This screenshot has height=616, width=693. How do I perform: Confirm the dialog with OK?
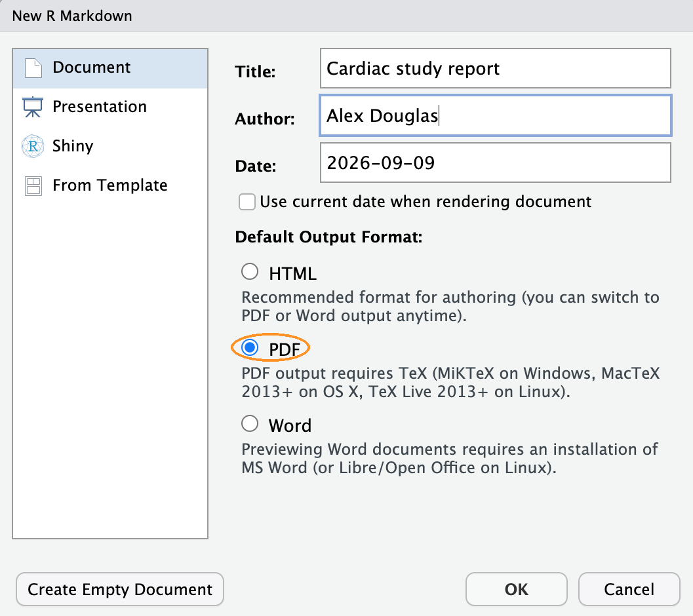pyautogui.click(x=516, y=590)
